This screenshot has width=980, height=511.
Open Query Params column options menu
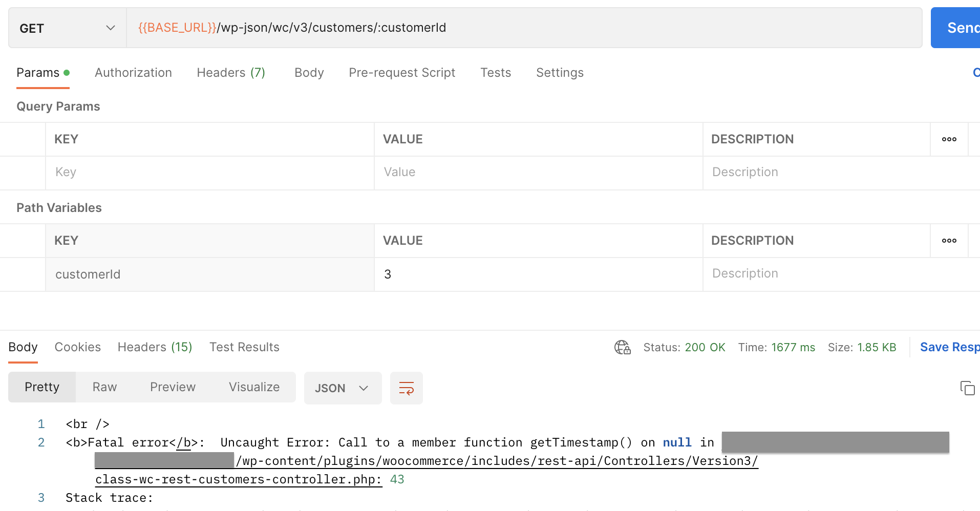[x=949, y=139]
